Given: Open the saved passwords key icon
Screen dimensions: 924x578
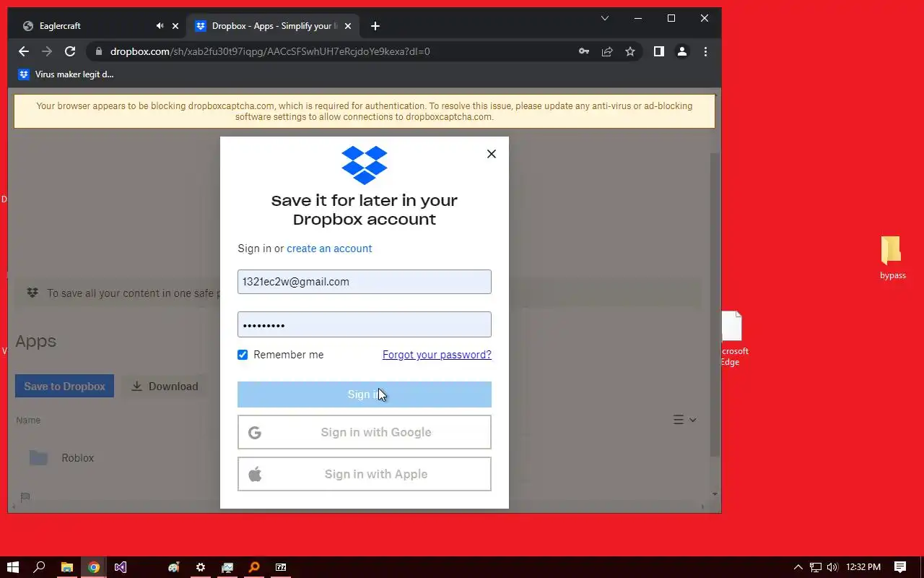Looking at the screenshot, I should click(x=584, y=51).
